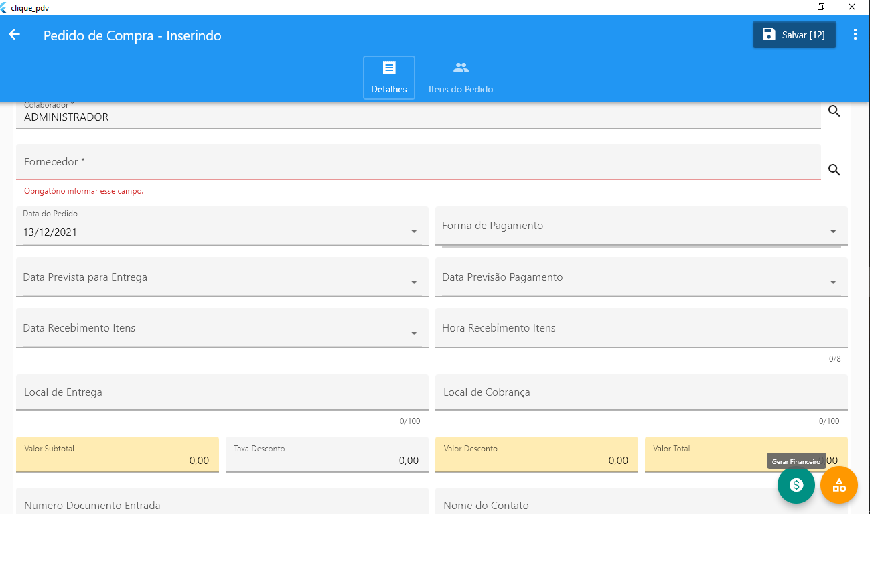Focus the Fornecedor input field
Screen dimensions: 884x588
click(x=419, y=162)
